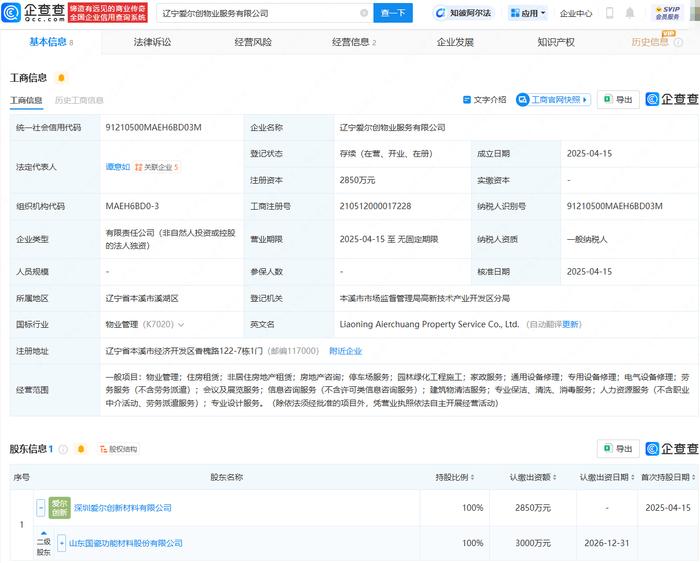700x563 pixels.
Task: Switch to the 基本信息 tab
Action: (51, 42)
